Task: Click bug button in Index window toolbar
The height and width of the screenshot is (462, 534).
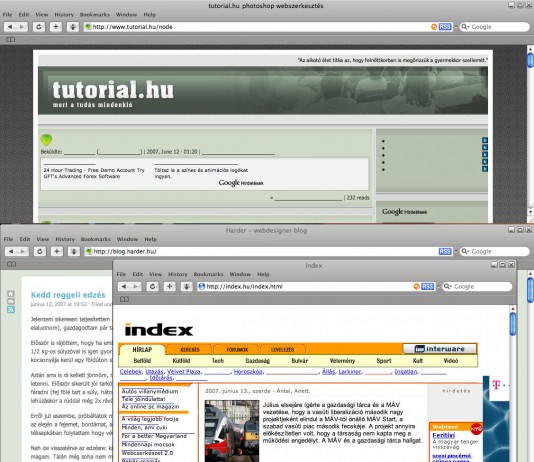Action: point(187,286)
